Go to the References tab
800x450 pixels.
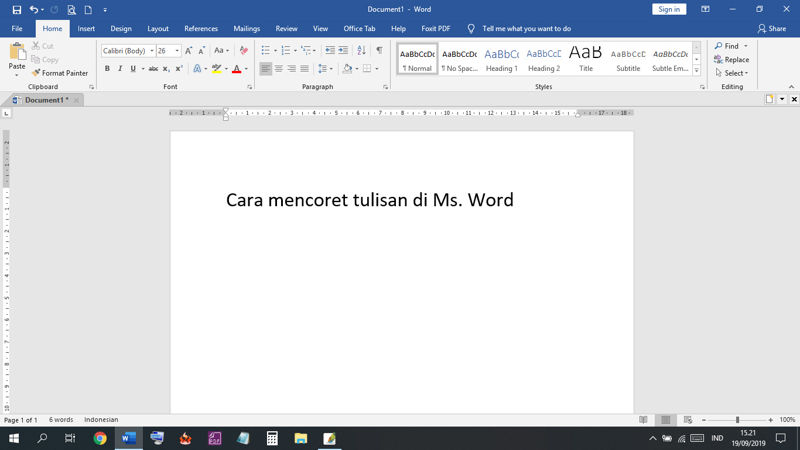click(201, 29)
